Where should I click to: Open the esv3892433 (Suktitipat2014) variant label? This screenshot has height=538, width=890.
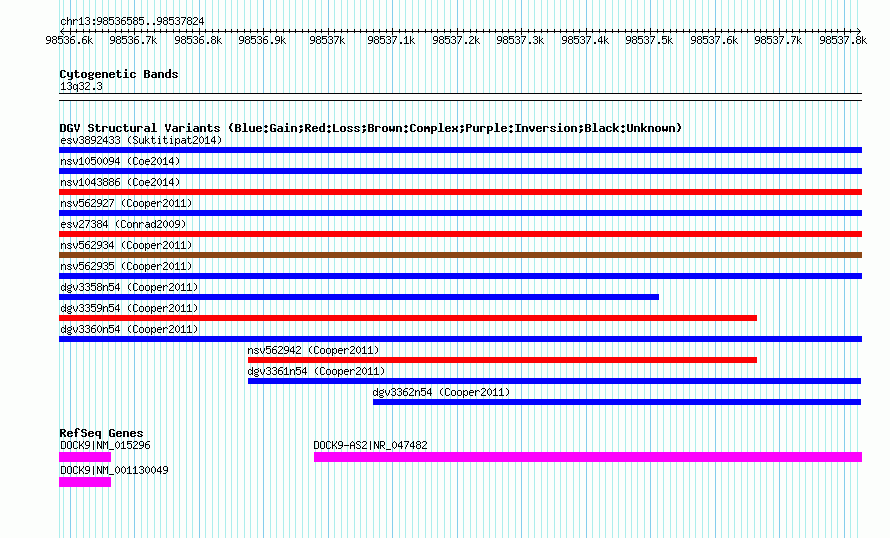[141, 140]
